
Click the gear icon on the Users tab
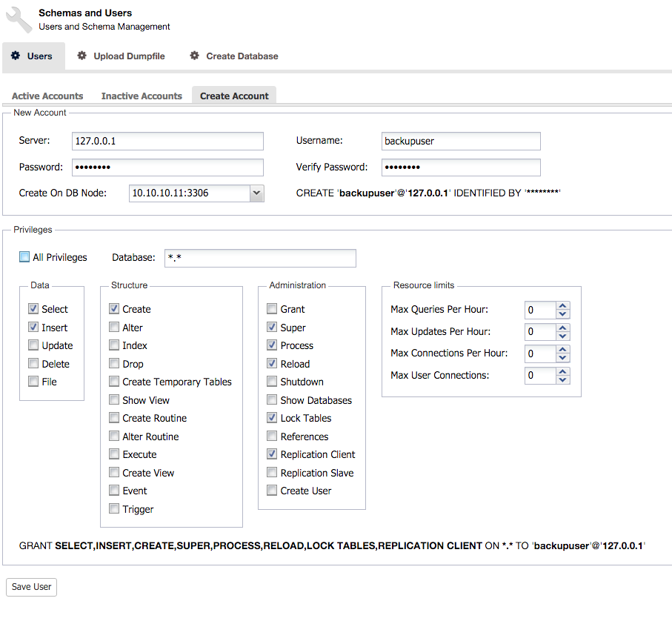[x=16, y=56]
